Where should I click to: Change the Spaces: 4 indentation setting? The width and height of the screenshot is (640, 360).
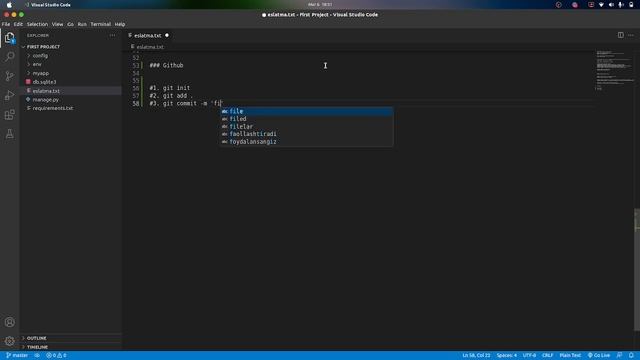point(507,356)
